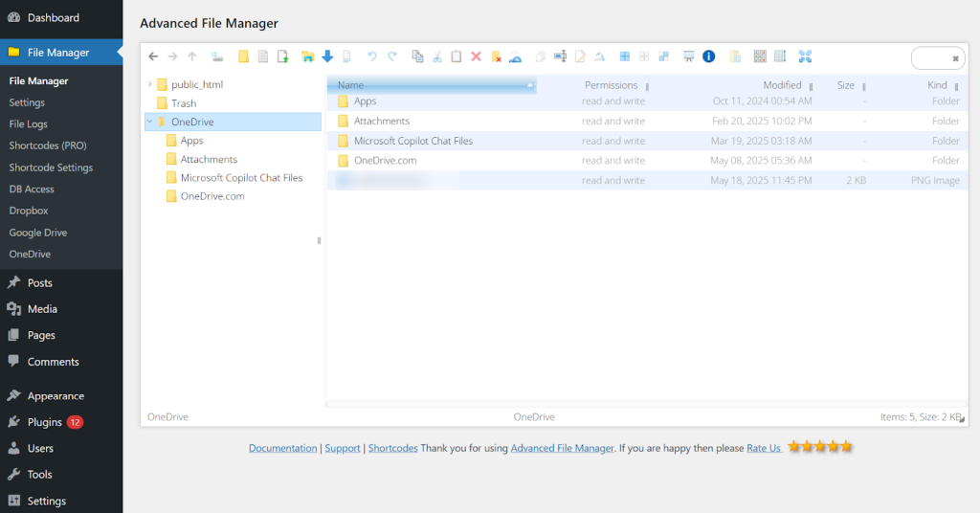The width and height of the screenshot is (980, 513).
Task: Click the icons view toggle icon
Action: tap(760, 56)
